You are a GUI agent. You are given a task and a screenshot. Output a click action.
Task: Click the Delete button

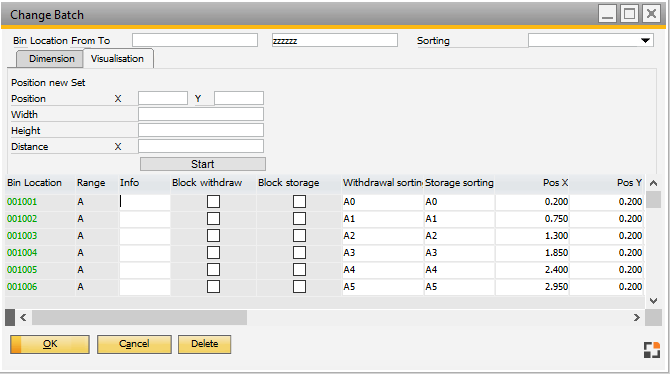pyautogui.click(x=204, y=344)
